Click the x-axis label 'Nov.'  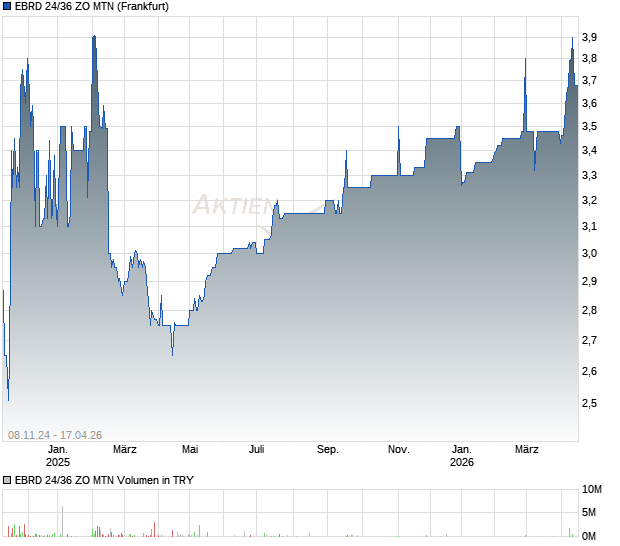(398, 449)
